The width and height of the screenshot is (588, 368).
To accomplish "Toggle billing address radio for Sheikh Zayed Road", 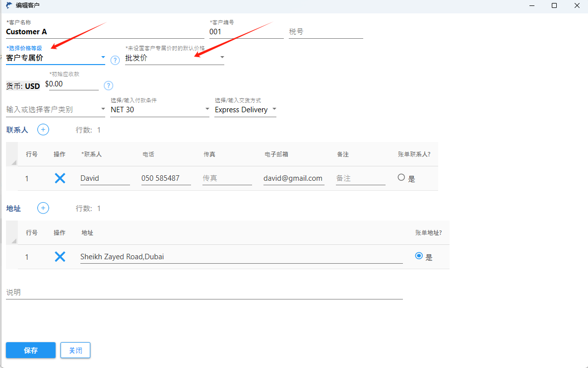I will pos(419,256).
